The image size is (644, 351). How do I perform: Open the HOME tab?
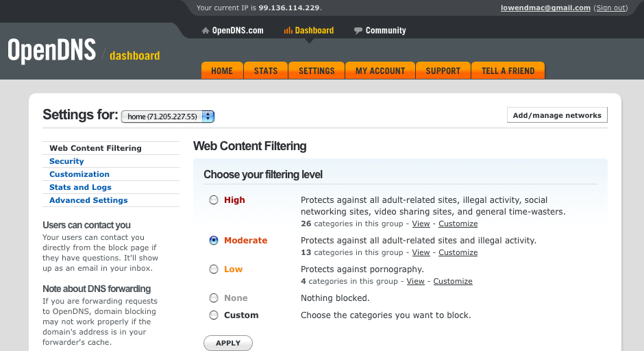point(222,71)
